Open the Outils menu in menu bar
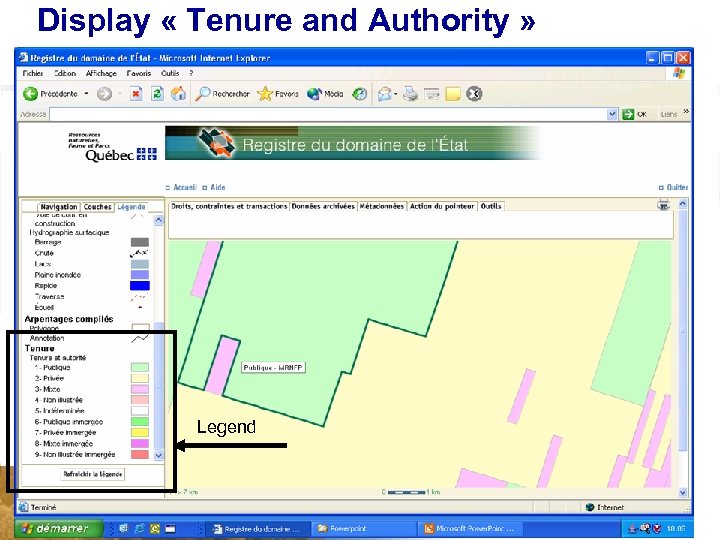Viewport: 720px width, 540px height. click(x=170, y=73)
